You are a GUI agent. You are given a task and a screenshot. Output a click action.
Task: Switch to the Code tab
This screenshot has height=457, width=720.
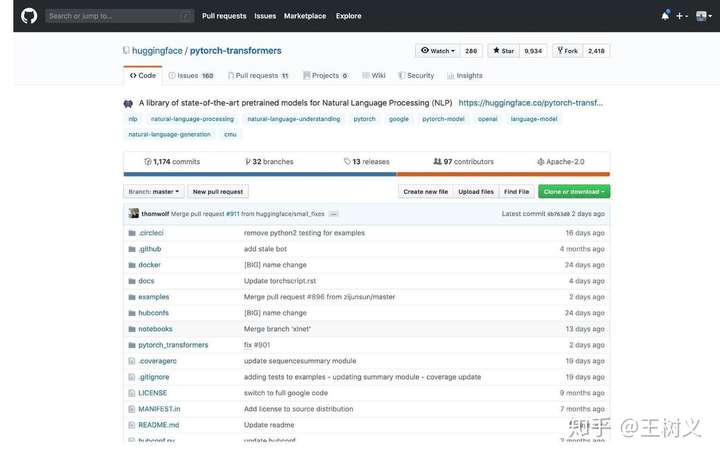coord(143,75)
